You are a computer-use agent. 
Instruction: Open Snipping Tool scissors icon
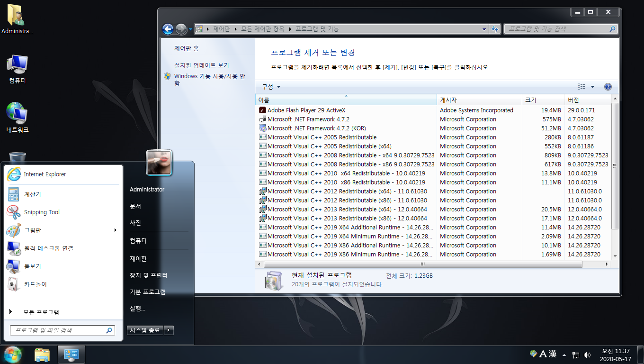click(x=13, y=212)
